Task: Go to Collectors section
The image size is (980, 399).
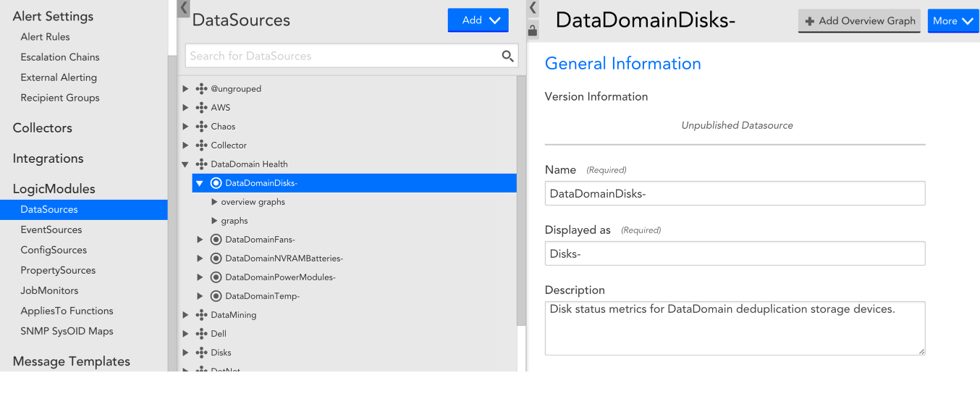Action: [x=42, y=127]
